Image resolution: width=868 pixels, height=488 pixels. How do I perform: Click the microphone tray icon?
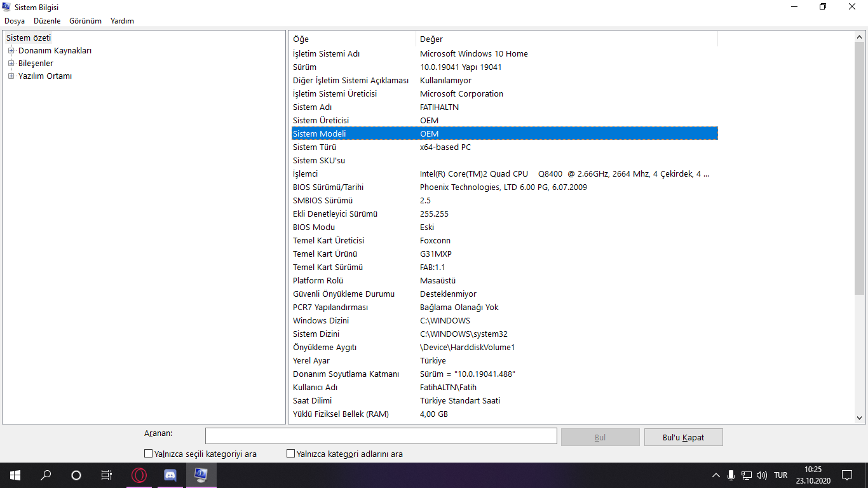[x=731, y=475]
